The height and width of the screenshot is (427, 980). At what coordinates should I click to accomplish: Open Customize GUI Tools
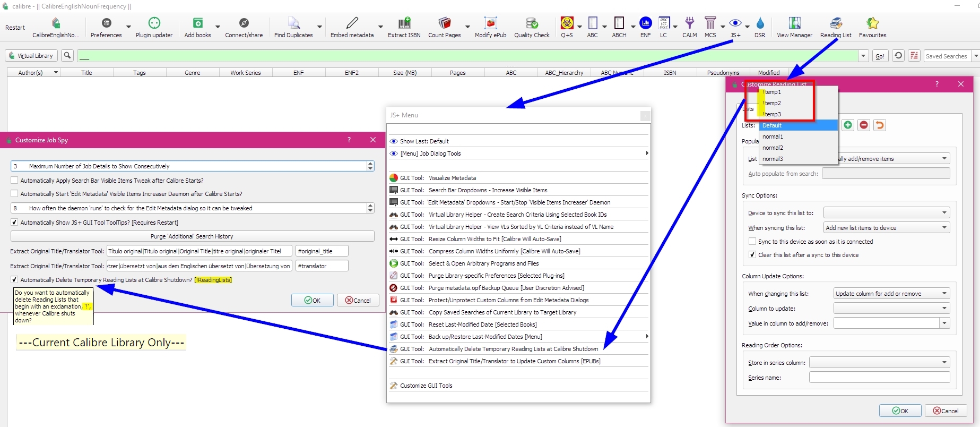(x=518, y=386)
